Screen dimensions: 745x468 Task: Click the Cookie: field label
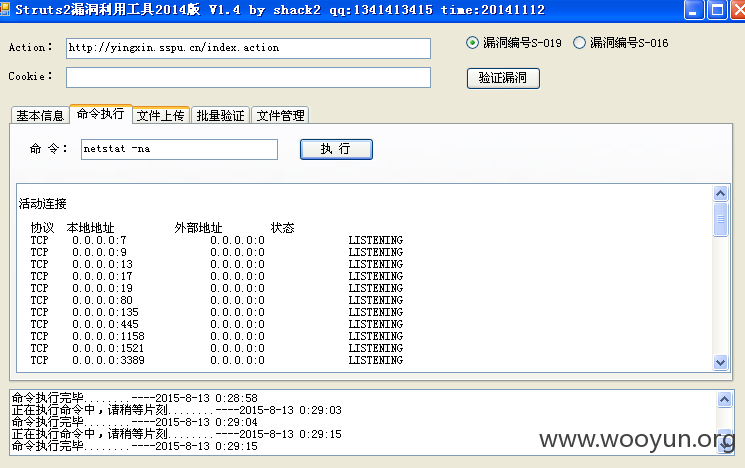[30, 76]
